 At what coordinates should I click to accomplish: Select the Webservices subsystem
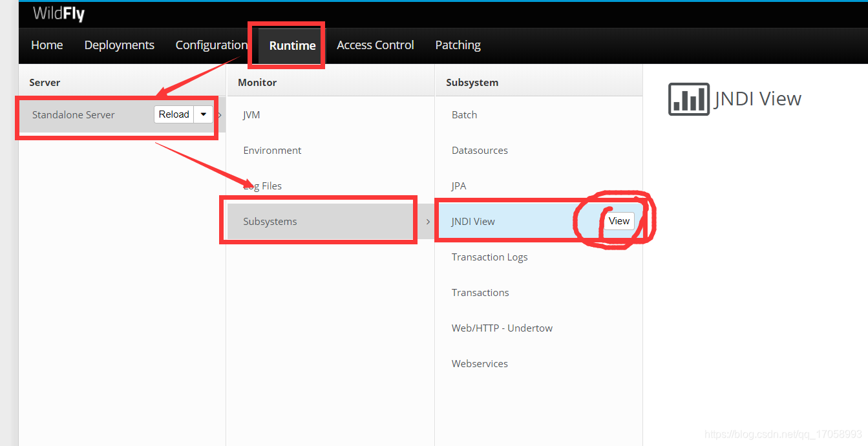(480, 364)
